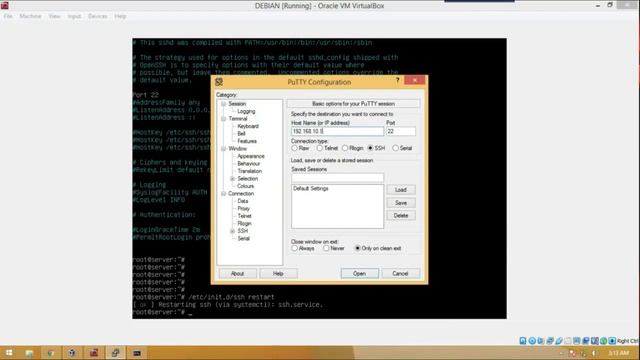Click the volume speaker icon in the system tray
640x360 pixels.
coord(594,353)
